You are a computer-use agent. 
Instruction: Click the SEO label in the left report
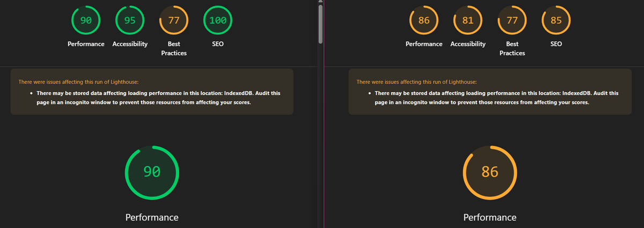point(218,44)
